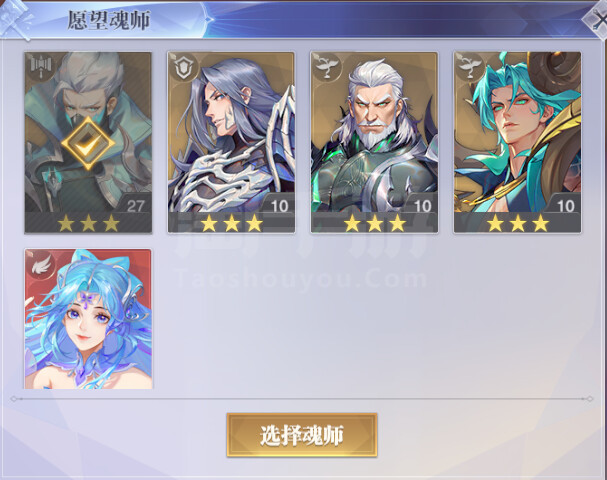Click the wing class icon on the red card

pyautogui.click(x=40, y=264)
